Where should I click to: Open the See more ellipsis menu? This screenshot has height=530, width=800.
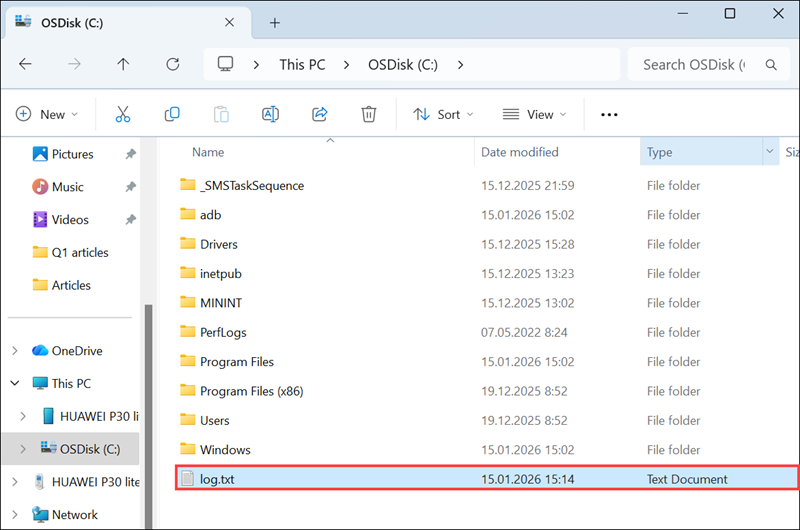[609, 115]
